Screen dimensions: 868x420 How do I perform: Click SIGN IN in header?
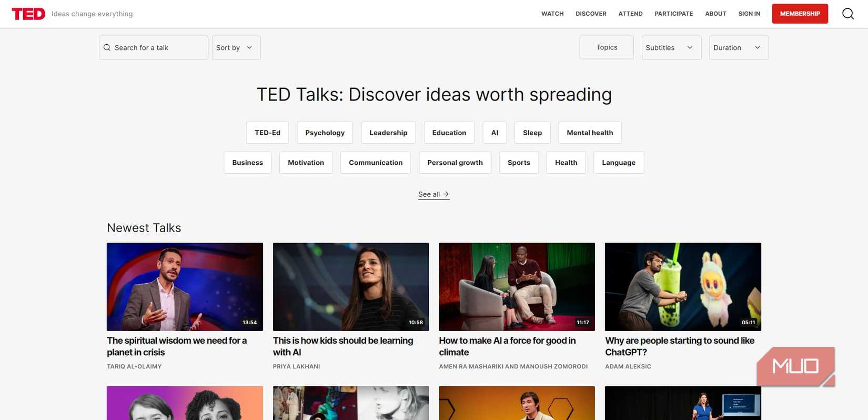pyautogui.click(x=749, y=14)
